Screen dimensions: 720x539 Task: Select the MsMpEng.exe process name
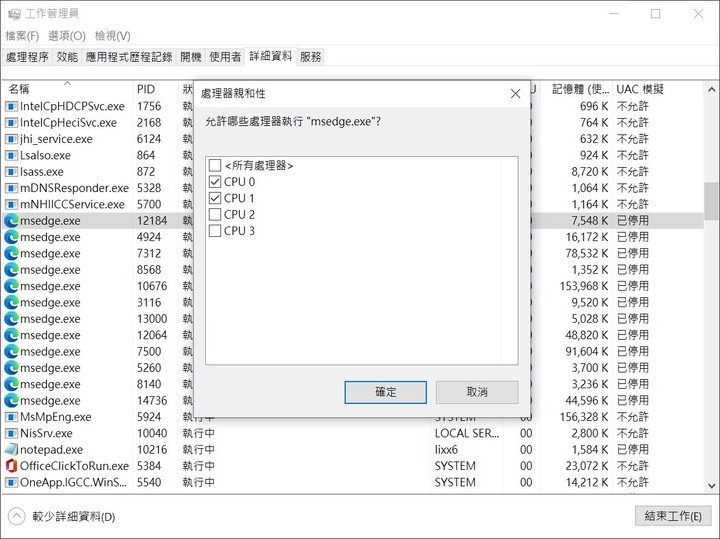tap(56, 417)
